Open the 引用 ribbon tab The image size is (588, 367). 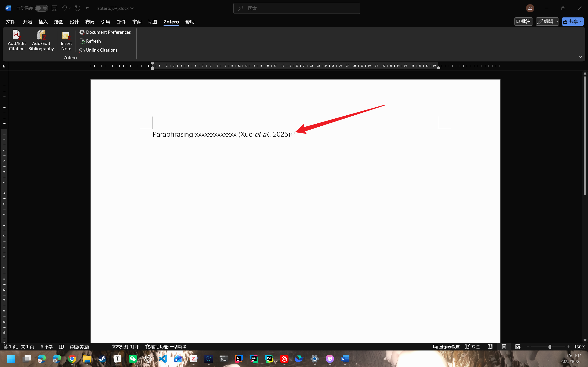click(105, 22)
